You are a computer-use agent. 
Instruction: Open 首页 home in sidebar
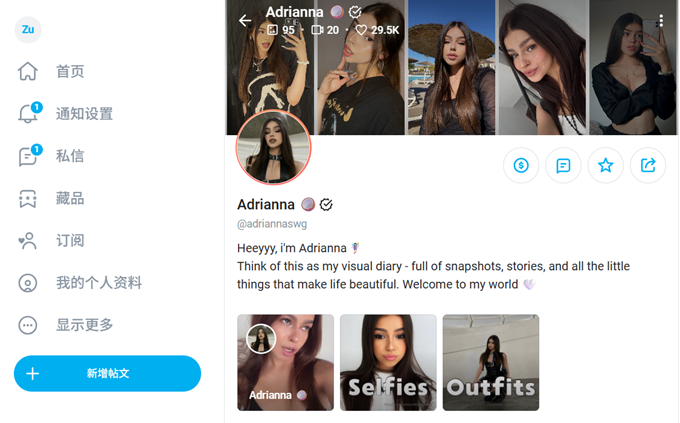(69, 72)
